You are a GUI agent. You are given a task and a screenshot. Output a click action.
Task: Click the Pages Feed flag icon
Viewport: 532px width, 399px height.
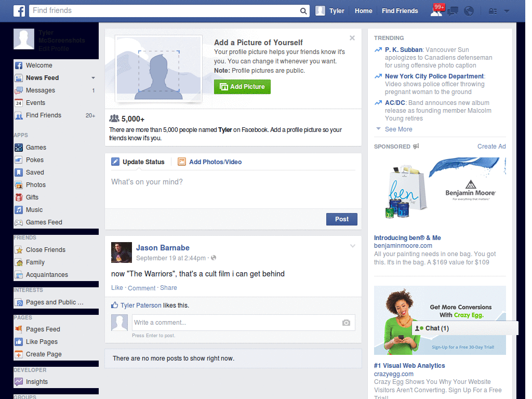tap(19, 329)
